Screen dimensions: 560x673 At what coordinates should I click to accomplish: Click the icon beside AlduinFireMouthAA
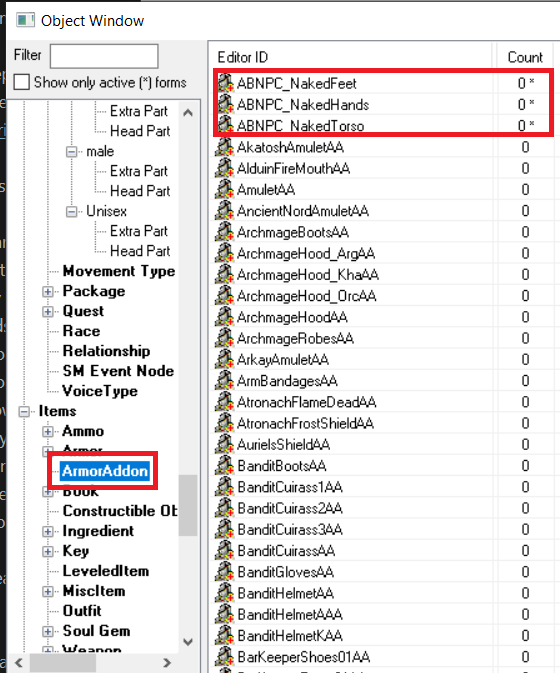click(x=225, y=168)
